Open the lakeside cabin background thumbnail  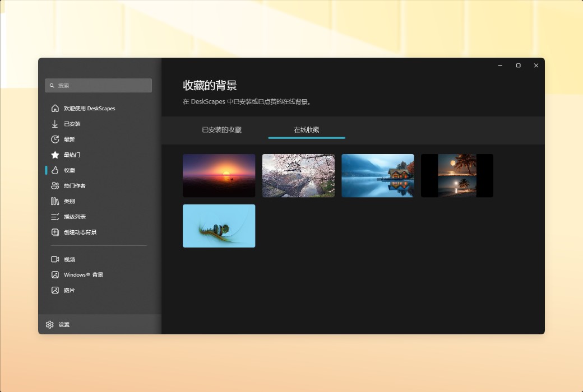pos(377,175)
